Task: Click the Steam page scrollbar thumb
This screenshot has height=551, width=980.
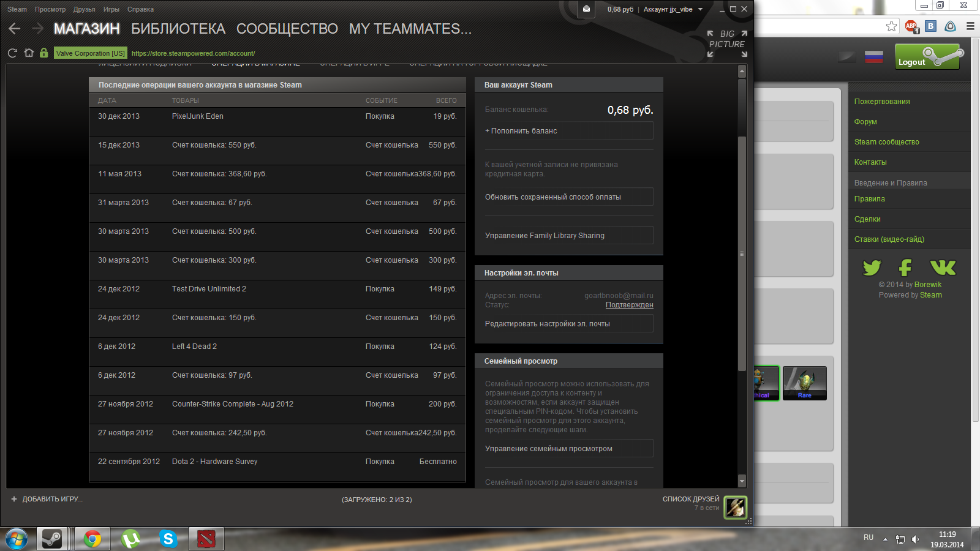Action: [x=742, y=253]
